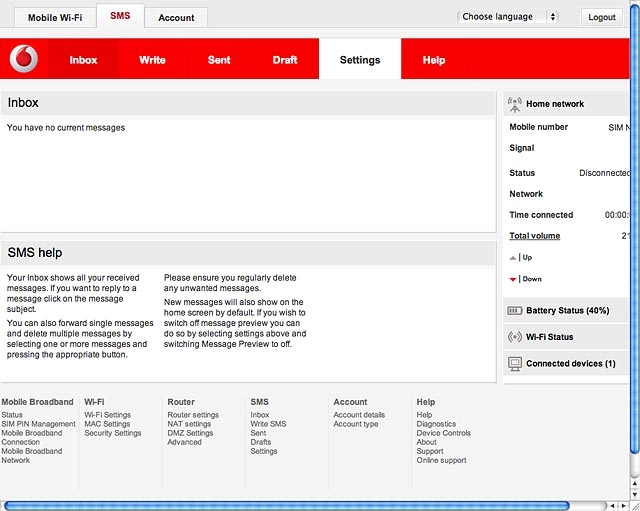Open the Choose language dropdown

coord(507,17)
